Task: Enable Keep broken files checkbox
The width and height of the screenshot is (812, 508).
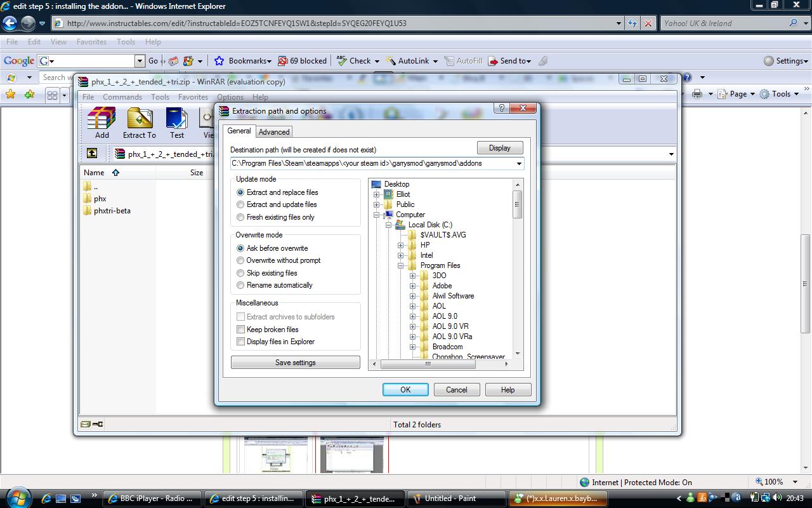Action: [x=240, y=330]
